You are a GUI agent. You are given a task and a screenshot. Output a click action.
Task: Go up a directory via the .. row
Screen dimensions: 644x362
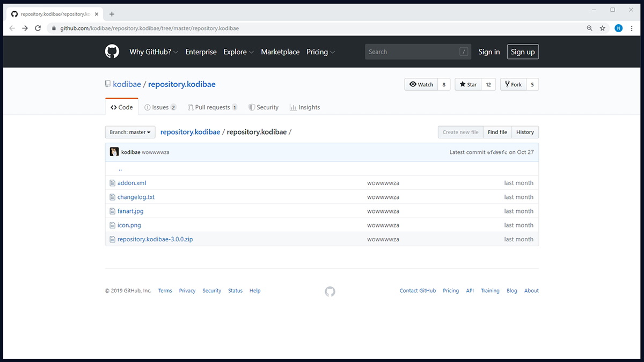(x=120, y=169)
